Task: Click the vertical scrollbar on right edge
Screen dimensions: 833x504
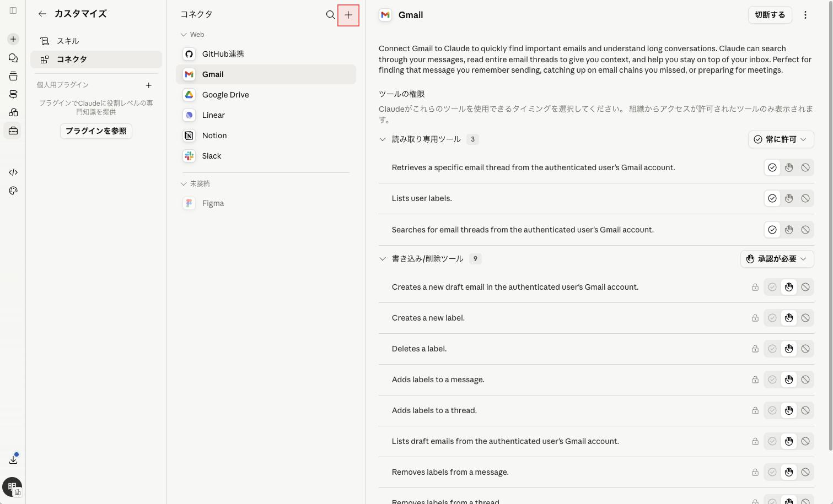Action: tap(830, 226)
